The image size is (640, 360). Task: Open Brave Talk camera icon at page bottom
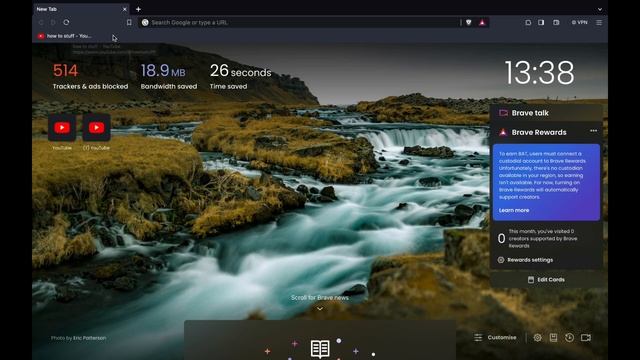click(x=586, y=338)
